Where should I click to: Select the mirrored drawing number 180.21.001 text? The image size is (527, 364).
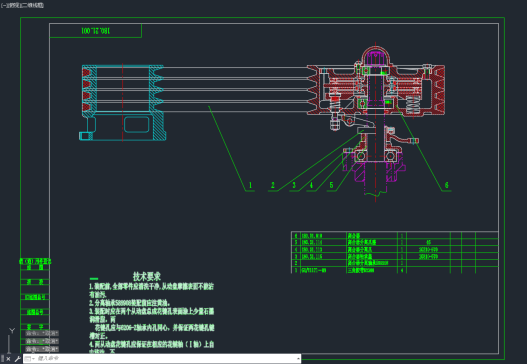pos(95,31)
